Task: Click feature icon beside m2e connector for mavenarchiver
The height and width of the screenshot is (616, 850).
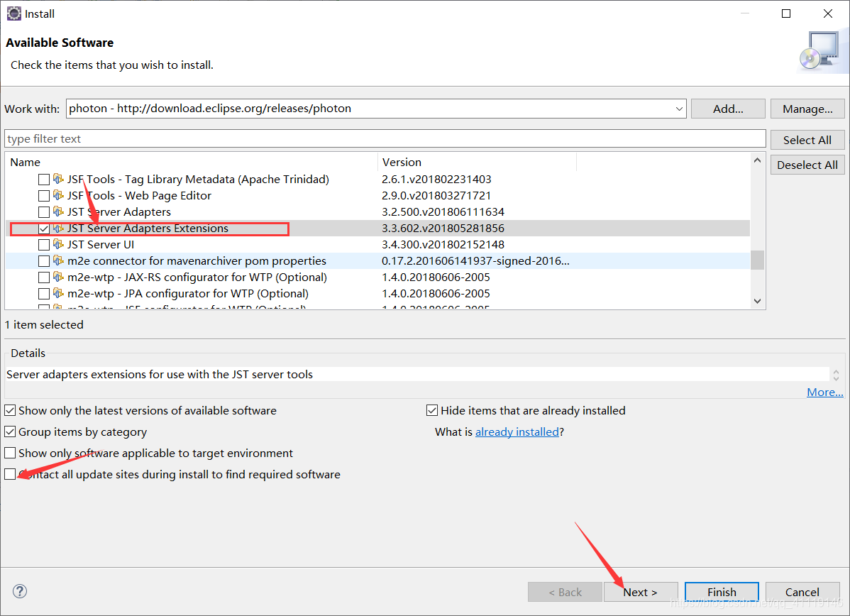Action: [x=59, y=261]
